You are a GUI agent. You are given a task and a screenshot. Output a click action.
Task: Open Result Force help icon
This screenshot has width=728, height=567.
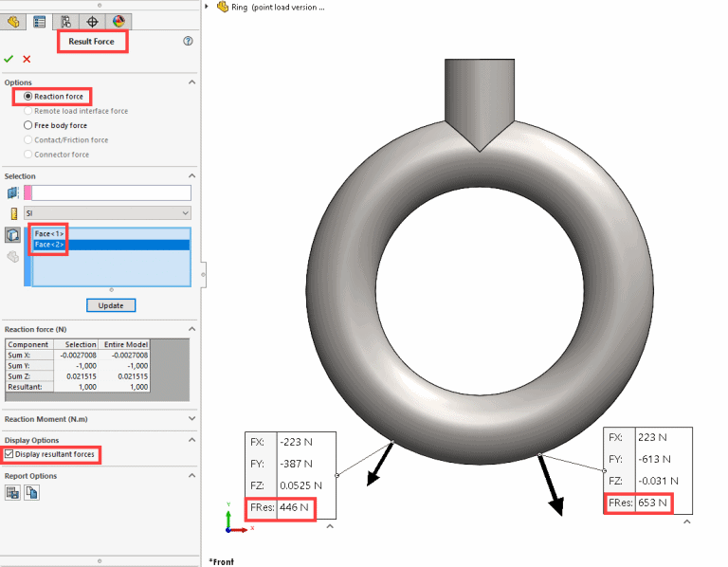(x=188, y=42)
